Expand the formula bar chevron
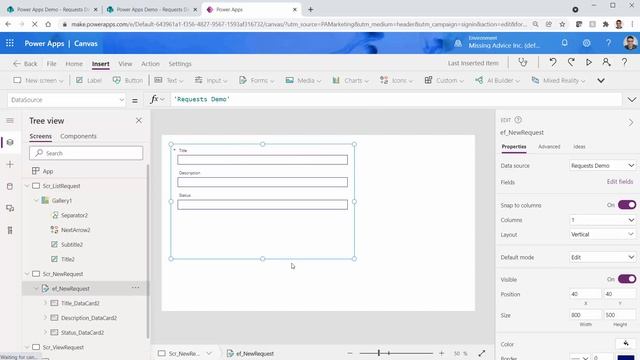The image size is (640, 360). click(x=631, y=100)
